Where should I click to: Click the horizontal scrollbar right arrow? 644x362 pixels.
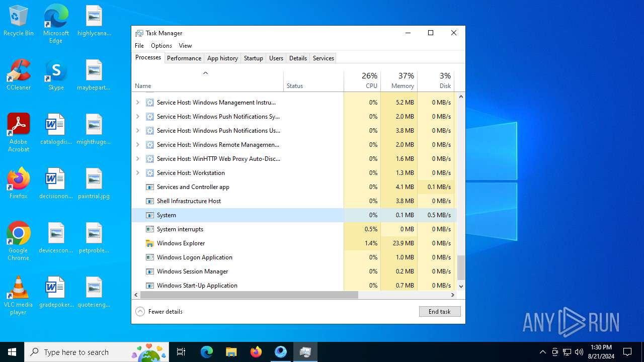click(452, 295)
